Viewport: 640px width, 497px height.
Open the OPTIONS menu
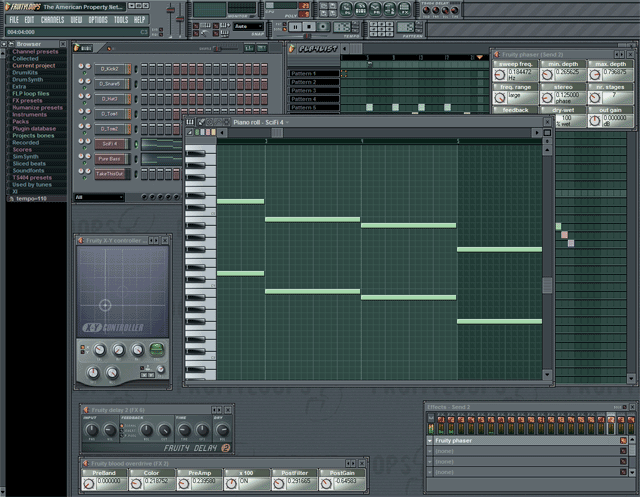(98, 20)
